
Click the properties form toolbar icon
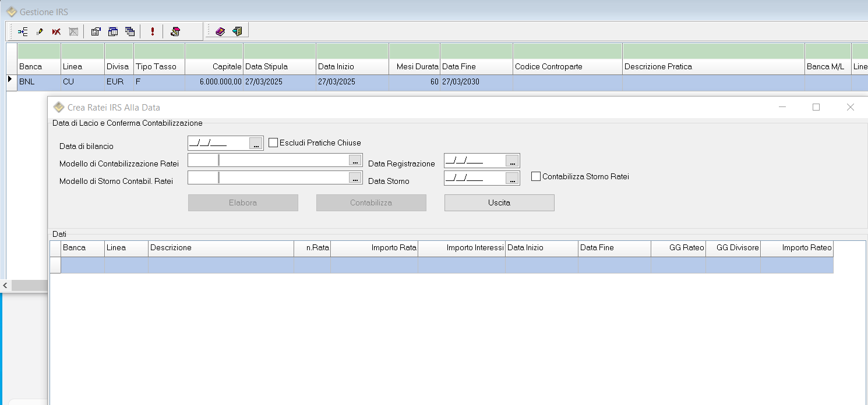pos(96,31)
